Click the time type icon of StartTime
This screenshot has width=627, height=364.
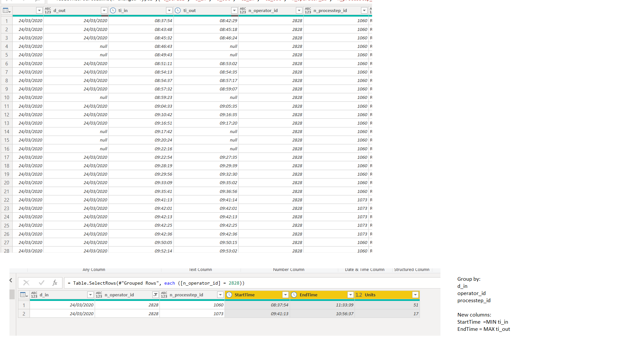coord(229,295)
